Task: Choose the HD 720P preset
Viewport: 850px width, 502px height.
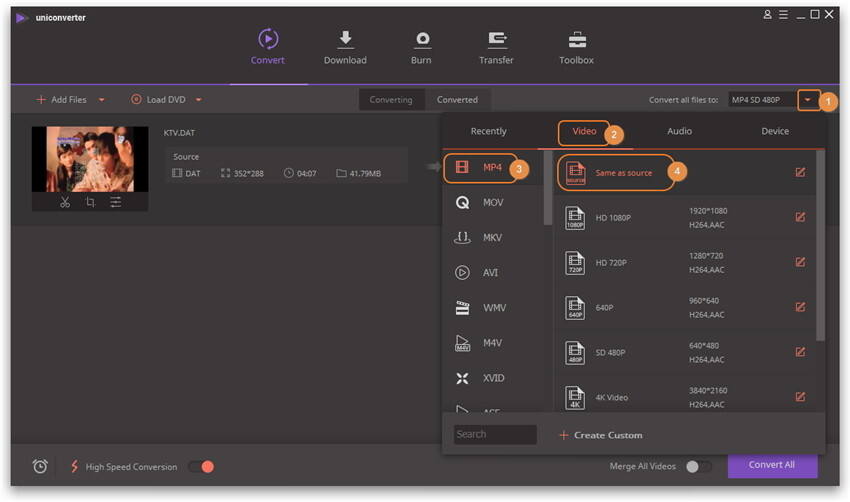Action: pos(685,262)
